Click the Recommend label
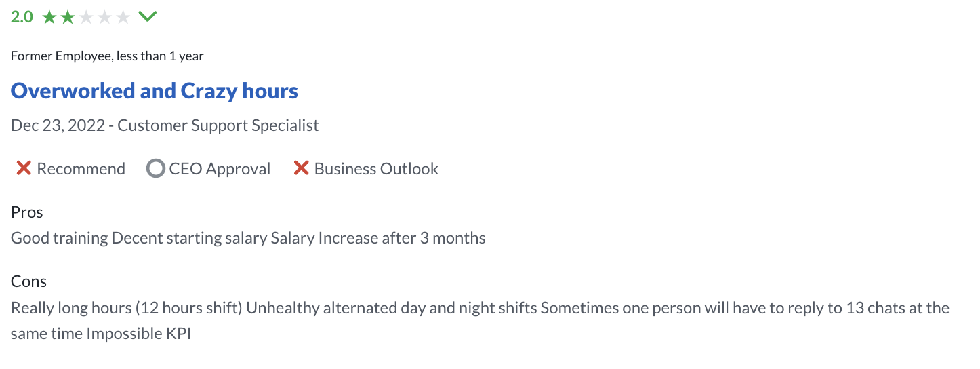980x369 pixels. (81, 169)
